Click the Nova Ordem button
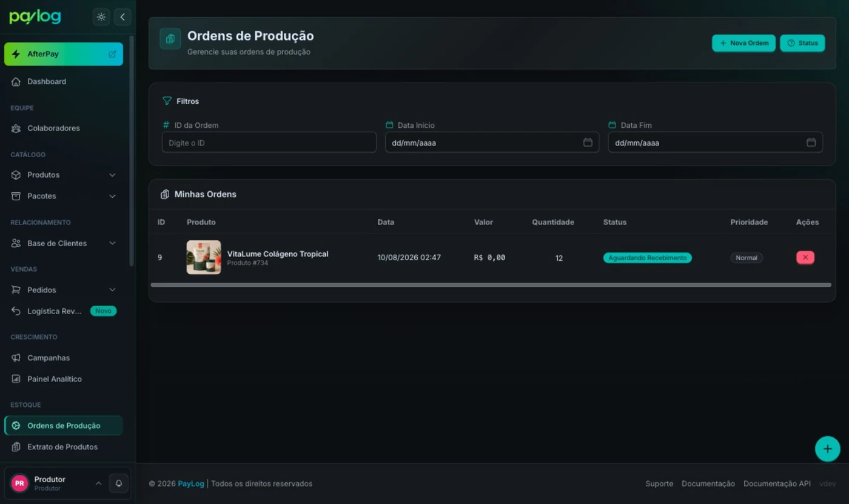Screen dimensions: 849x504 coord(743,43)
